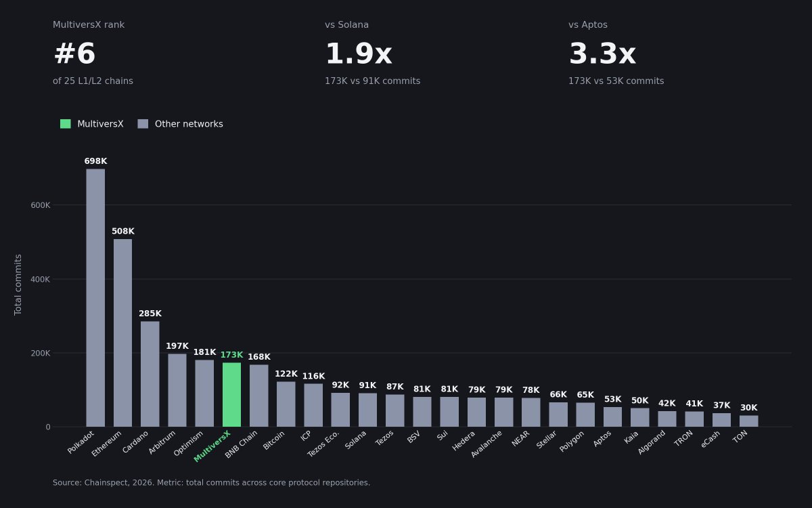Select the Polkadot bar in the chart
Screen dimensions: 812x508
click(x=95, y=298)
